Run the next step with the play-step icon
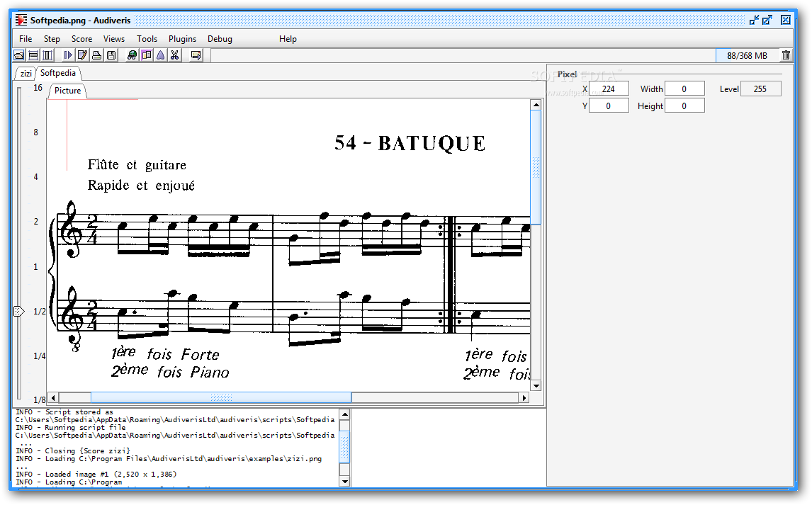 point(68,55)
